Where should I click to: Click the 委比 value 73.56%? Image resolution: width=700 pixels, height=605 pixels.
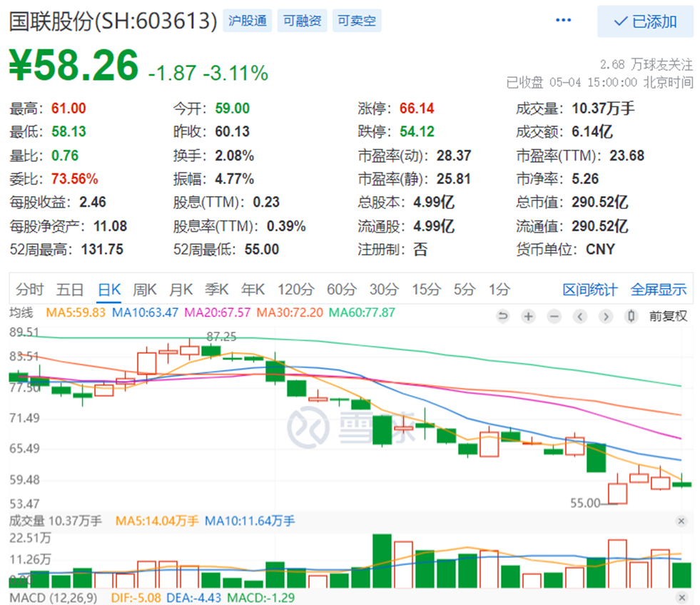pos(74,179)
